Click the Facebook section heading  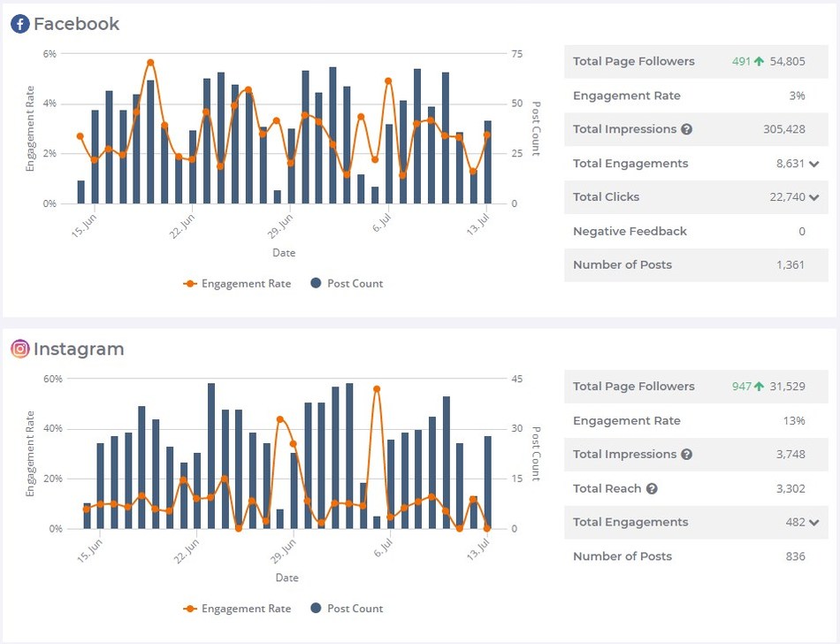76,24
